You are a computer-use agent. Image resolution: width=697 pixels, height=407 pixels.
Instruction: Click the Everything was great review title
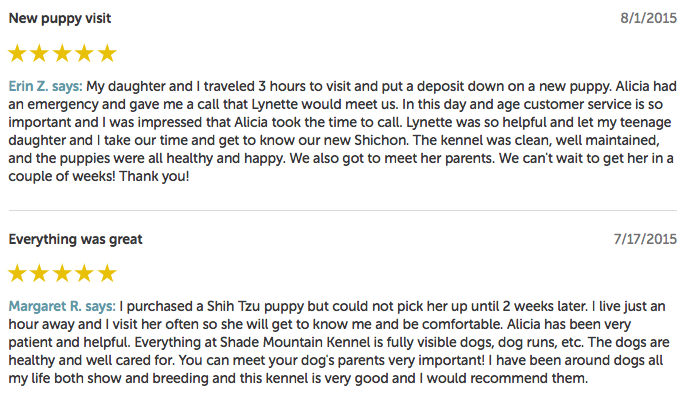75,239
